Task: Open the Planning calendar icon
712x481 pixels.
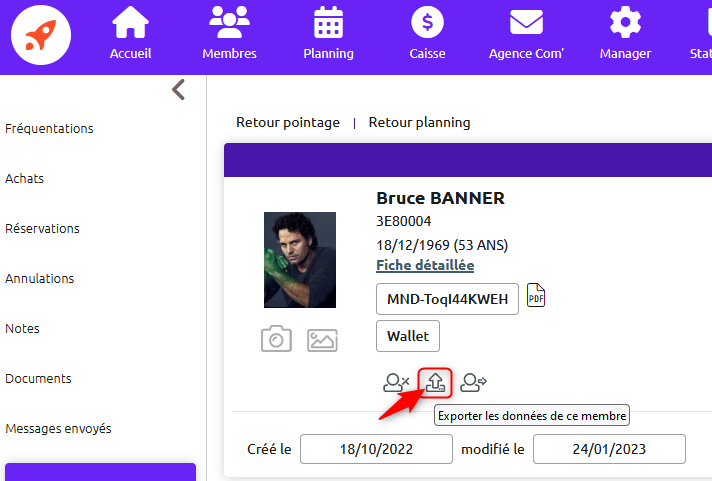Action: click(x=328, y=23)
